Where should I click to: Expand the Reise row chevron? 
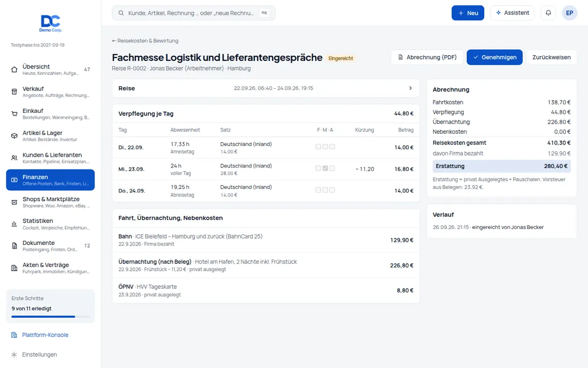point(410,88)
